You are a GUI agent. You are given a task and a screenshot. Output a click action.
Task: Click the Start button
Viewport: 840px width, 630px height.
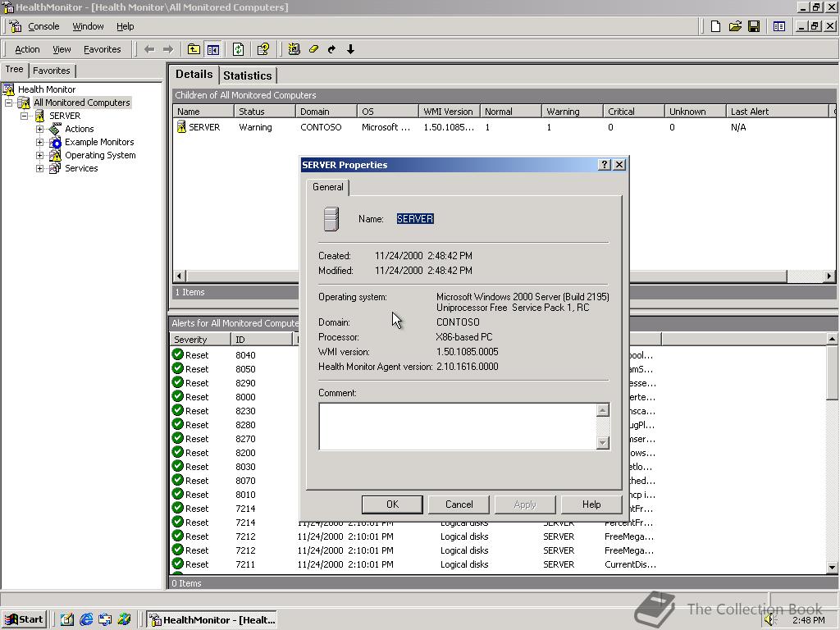(x=24, y=620)
